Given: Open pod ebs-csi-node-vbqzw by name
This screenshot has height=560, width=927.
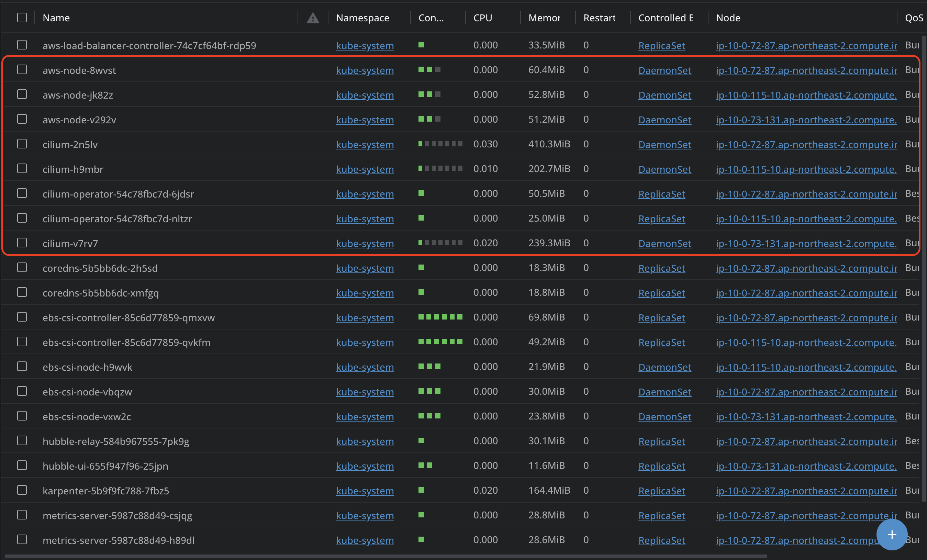Looking at the screenshot, I should click(x=87, y=392).
